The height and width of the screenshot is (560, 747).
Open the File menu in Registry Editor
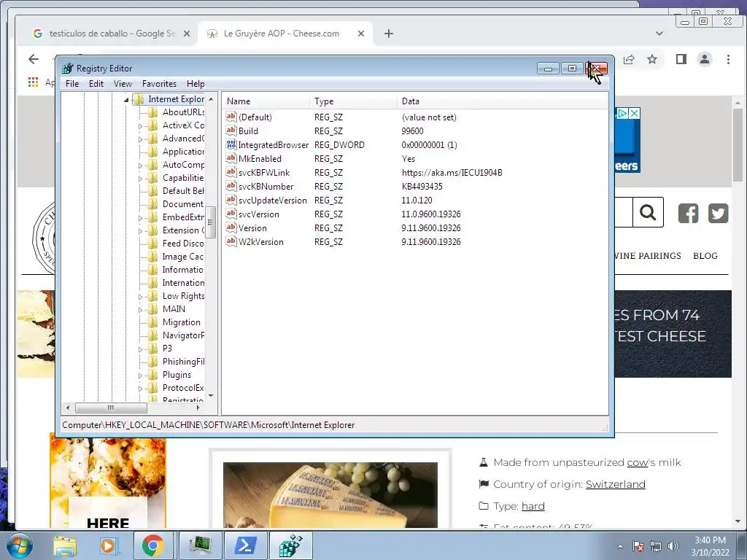click(72, 84)
